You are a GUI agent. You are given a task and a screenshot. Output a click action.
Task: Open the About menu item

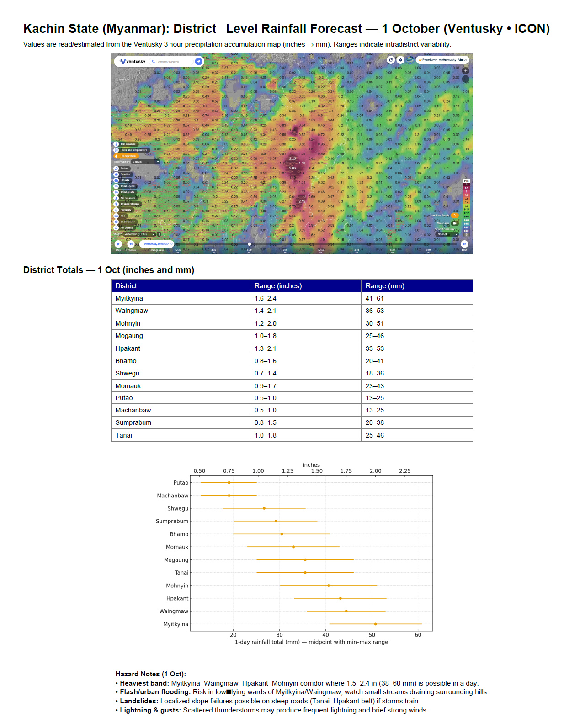462,60
